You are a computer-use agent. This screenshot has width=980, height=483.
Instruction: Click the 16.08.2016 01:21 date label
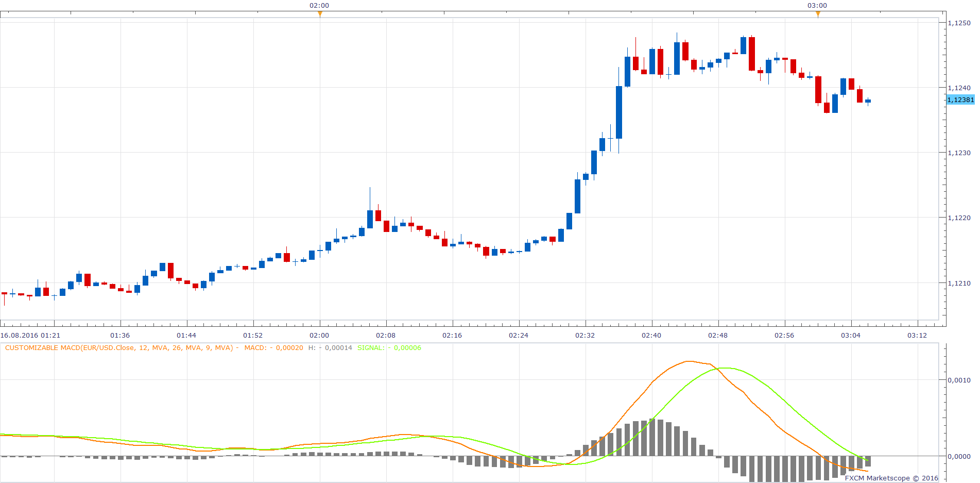coord(30,335)
